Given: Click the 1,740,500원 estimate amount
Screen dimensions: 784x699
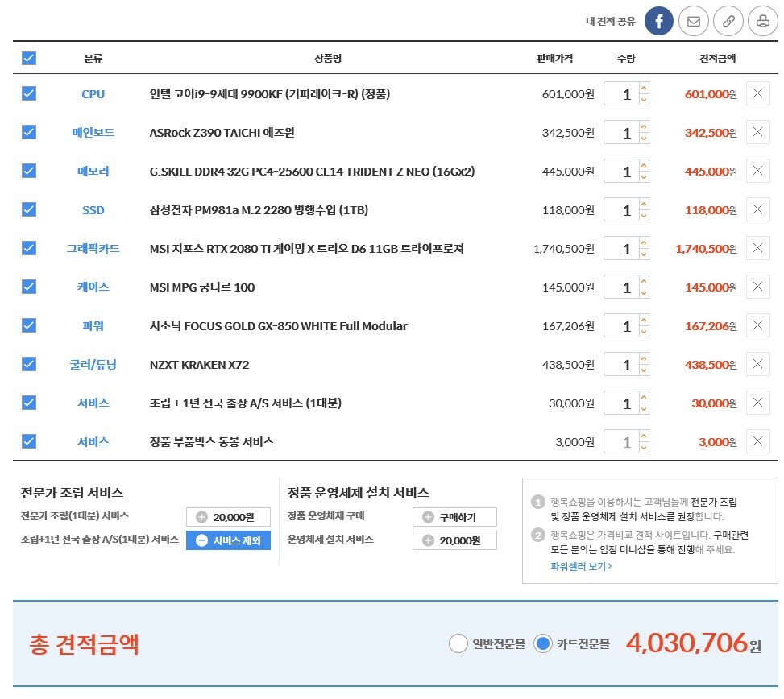Looking at the screenshot, I should point(706,248).
